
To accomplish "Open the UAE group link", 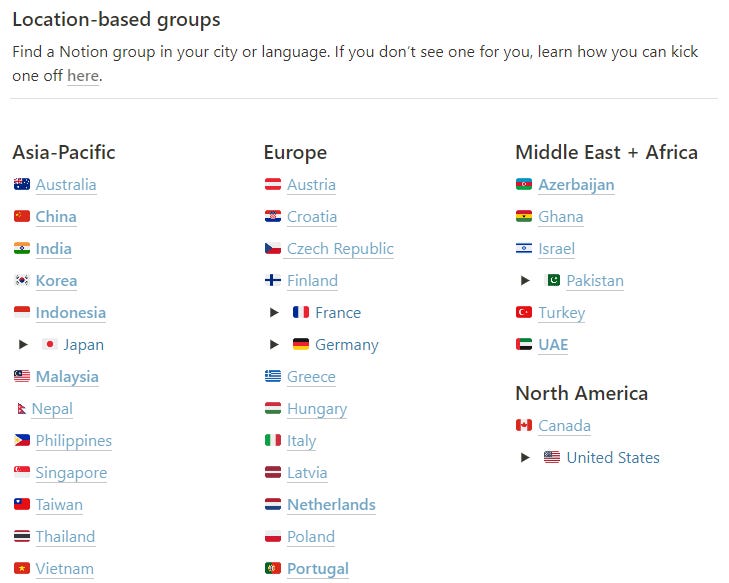I will click(x=553, y=344).
